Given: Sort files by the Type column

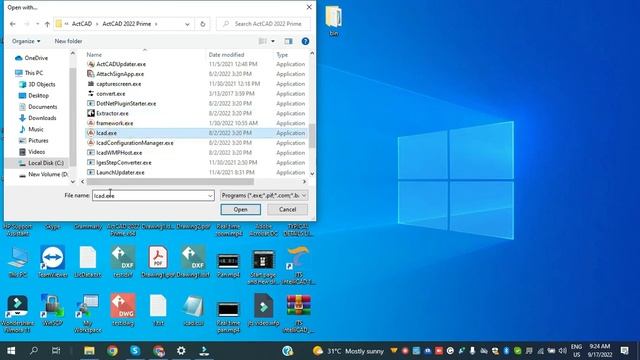Looking at the screenshot, I should (282, 55).
